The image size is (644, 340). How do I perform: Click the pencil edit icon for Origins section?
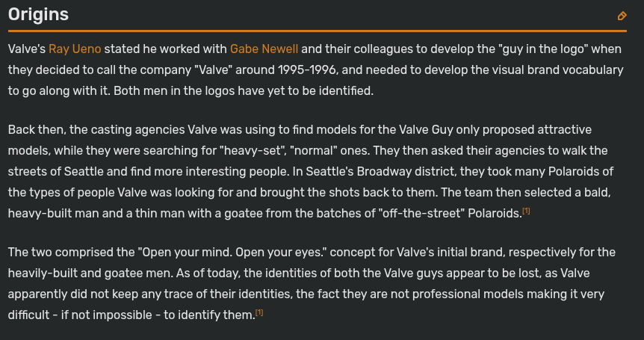pyautogui.click(x=622, y=16)
